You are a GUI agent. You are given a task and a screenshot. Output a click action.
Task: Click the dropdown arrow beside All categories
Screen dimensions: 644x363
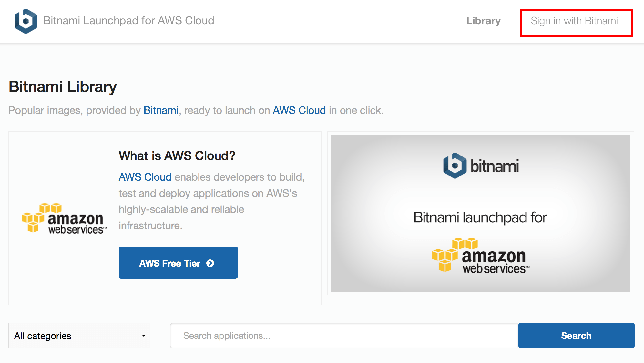(x=143, y=336)
